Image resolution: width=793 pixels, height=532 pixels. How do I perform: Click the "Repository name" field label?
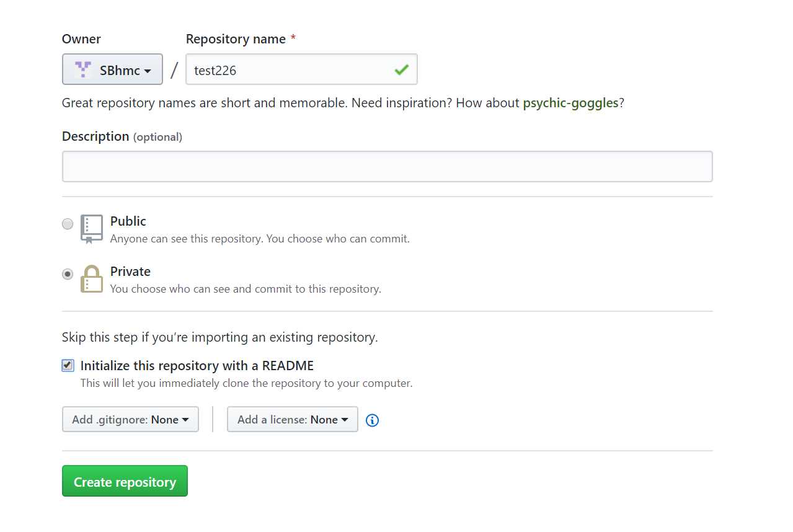(x=236, y=39)
